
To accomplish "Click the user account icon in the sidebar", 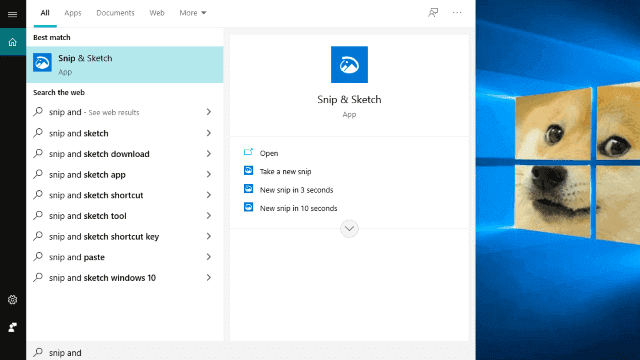I will click(13, 327).
